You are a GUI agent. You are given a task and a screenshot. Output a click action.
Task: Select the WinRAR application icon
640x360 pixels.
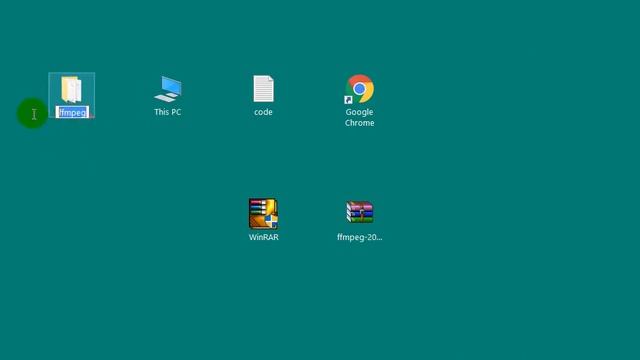pos(263,213)
